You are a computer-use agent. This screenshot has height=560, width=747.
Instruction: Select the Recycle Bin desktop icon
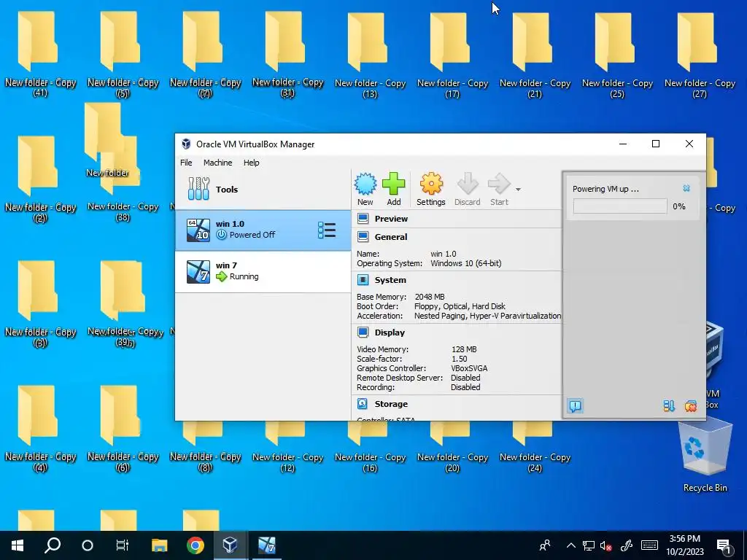pos(705,456)
